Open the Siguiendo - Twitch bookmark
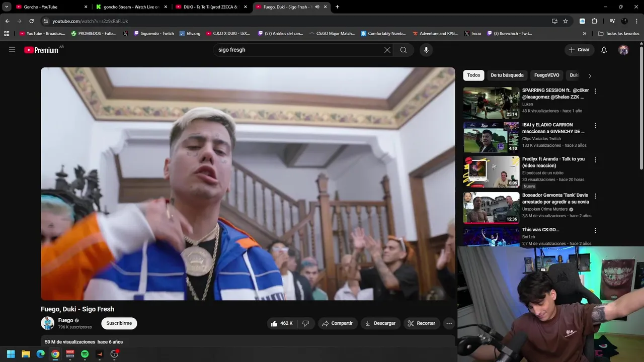Screen dimensions: 644x362 tap(153, 33)
